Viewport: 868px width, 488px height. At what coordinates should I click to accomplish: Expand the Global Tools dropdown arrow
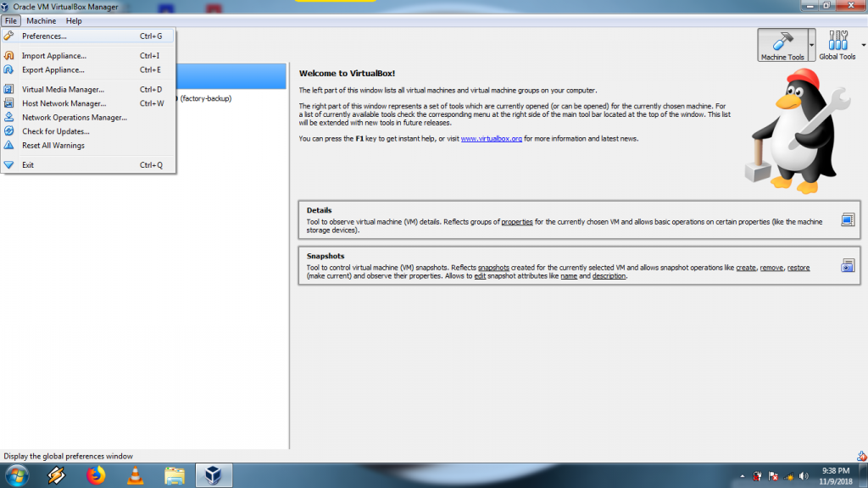[863, 45]
